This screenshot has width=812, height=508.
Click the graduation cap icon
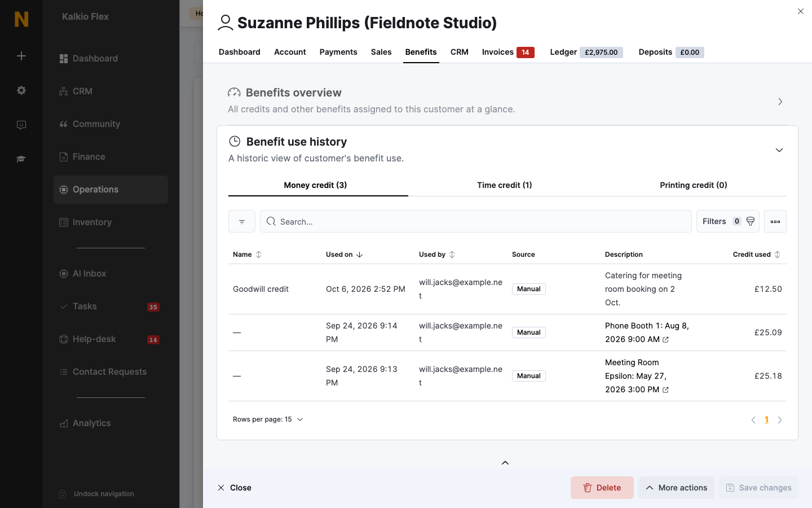(21, 159)
